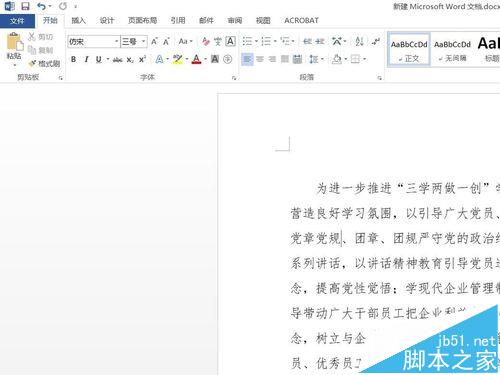The width and height of the screenshot is (500, 375).
Task: Switch to the 设计 (Design) tab
Action: (x=107, y=21)
